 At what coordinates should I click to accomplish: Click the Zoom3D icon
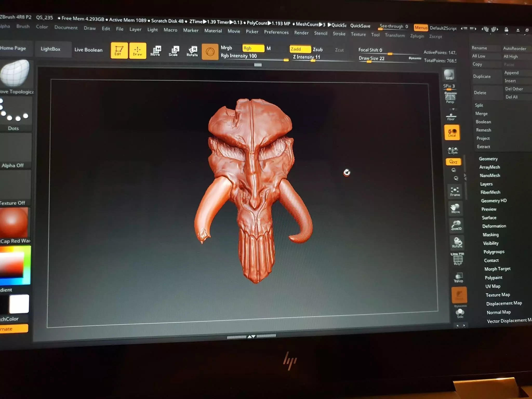[x=456, y=225]
